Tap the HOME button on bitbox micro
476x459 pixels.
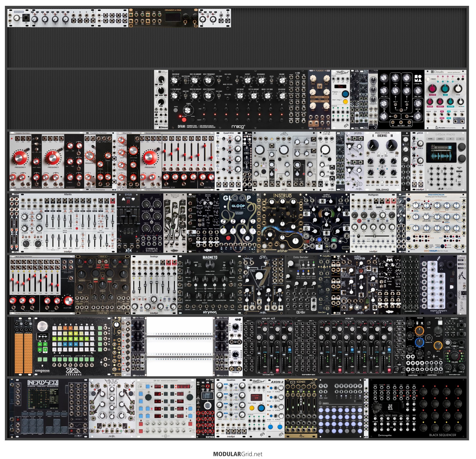[x=430, y=139]
